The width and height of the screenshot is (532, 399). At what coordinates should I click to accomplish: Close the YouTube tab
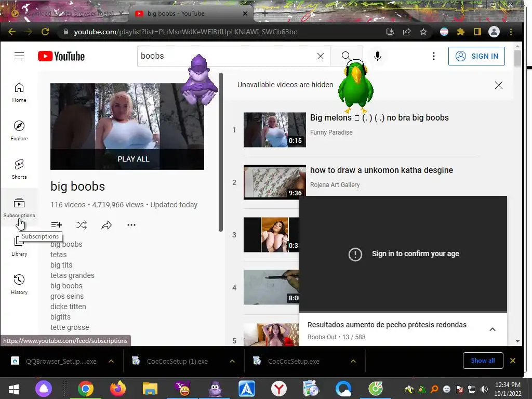[245, 14]
